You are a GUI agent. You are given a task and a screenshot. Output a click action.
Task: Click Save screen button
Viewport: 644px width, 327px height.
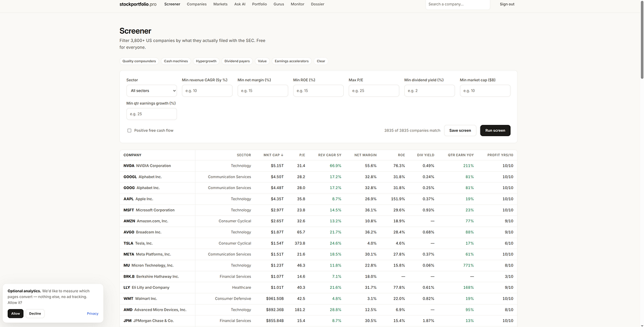pyautogui.click(x=460, y=131)
